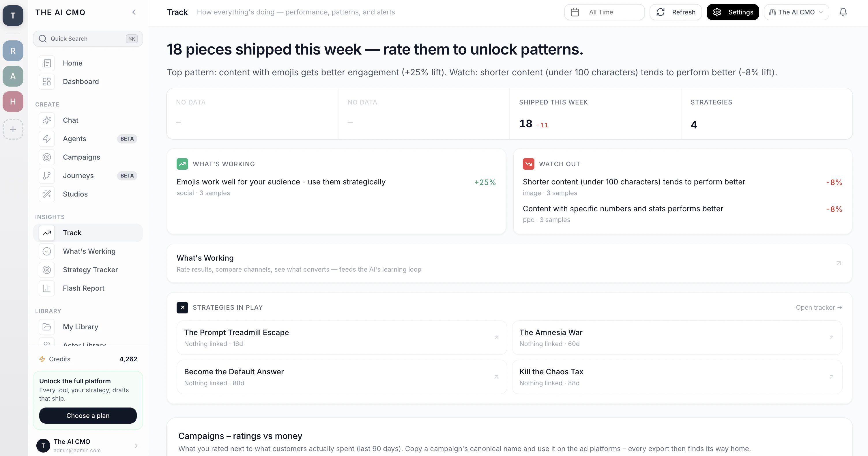This screenshot has width=868, height=456.
Task: Open Become the Default Answer strategy card
Action: (x=342, y=377)
